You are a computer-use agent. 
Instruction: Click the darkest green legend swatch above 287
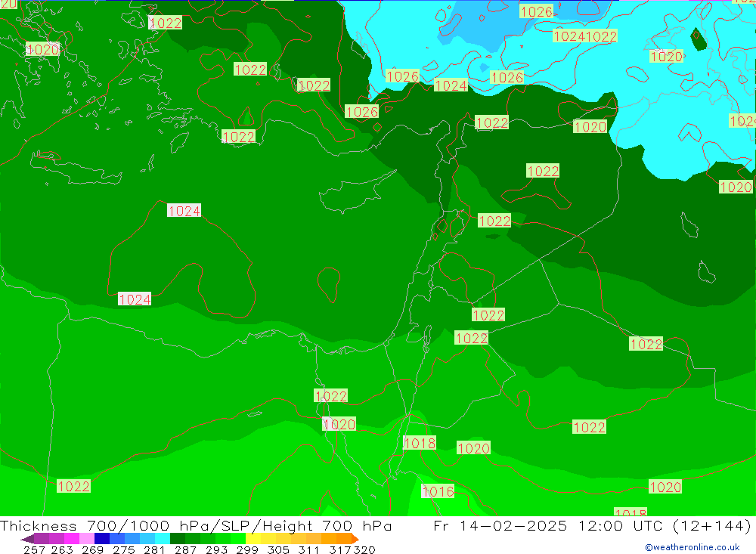(x=178, y=539)
